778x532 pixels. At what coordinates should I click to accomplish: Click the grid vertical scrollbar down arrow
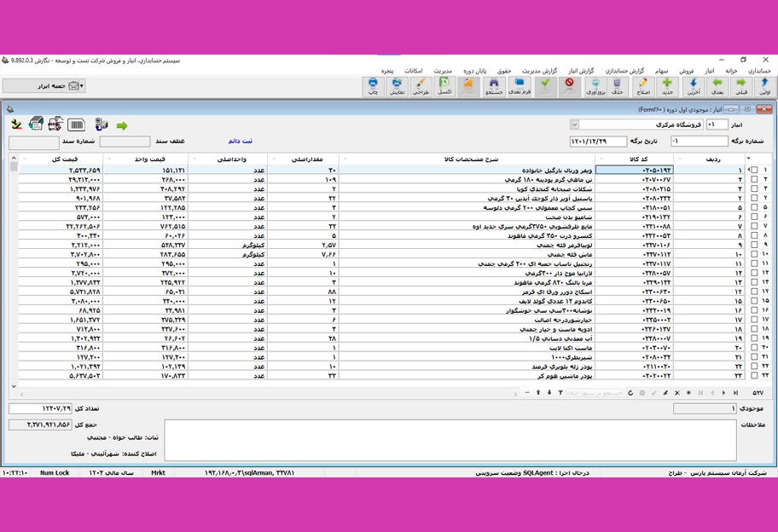click(x=14, y=386)
